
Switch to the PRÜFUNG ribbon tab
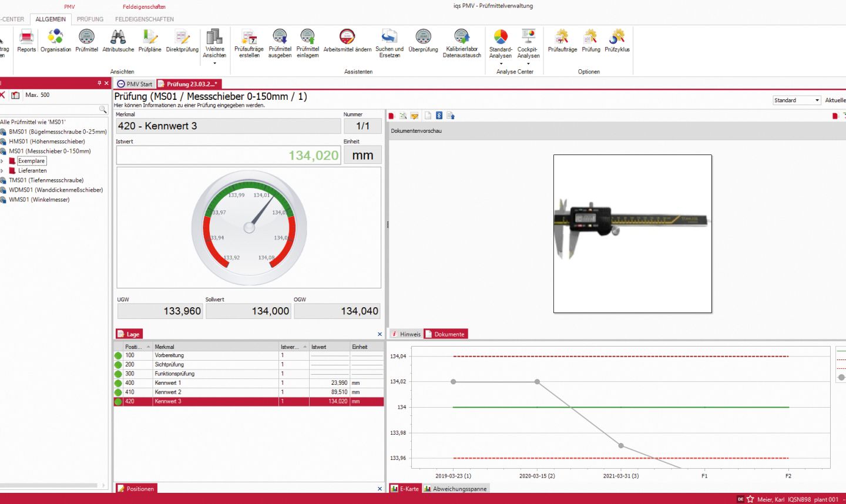[x=90, y=19]
